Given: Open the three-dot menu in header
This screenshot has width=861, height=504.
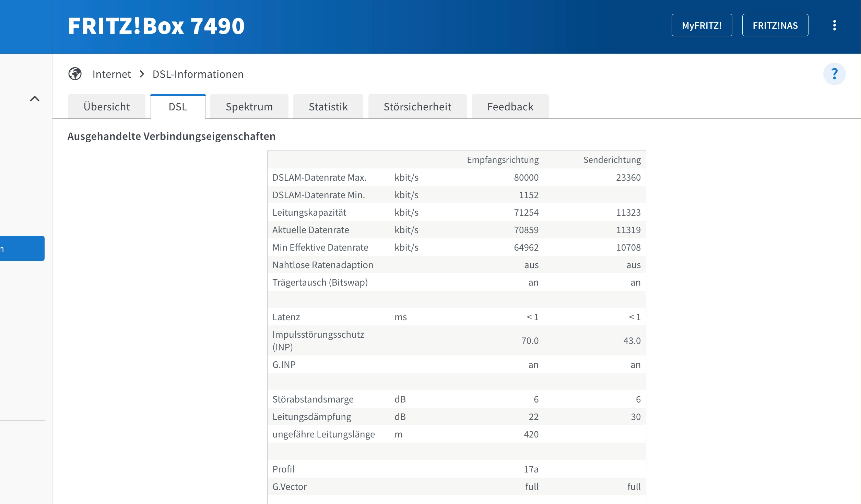Looking at the screenshot, I should click(x=834, y=25).
